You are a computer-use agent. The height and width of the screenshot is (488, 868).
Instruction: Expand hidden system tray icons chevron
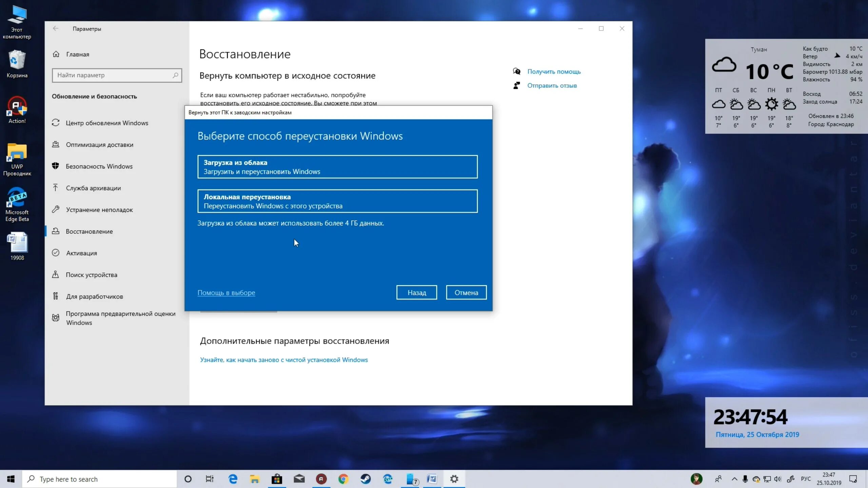734,479
